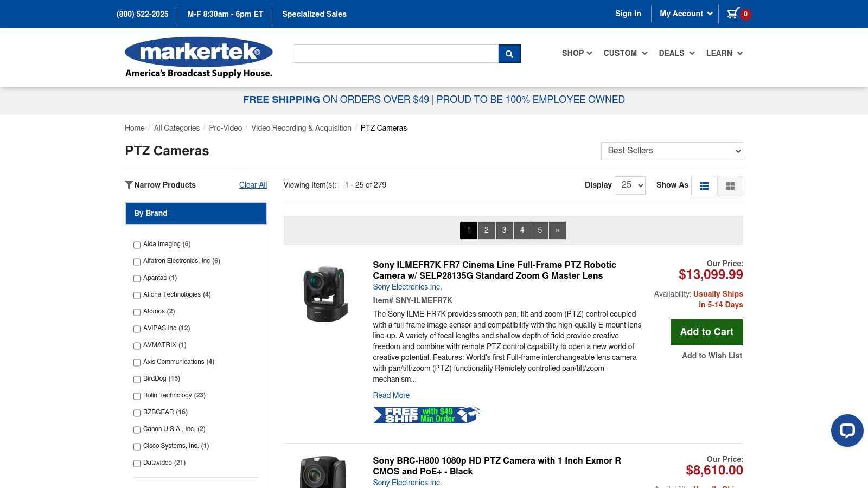Screen dimensions: 868x488
Task: Click the Markertek logo
Action: point(199,57)
